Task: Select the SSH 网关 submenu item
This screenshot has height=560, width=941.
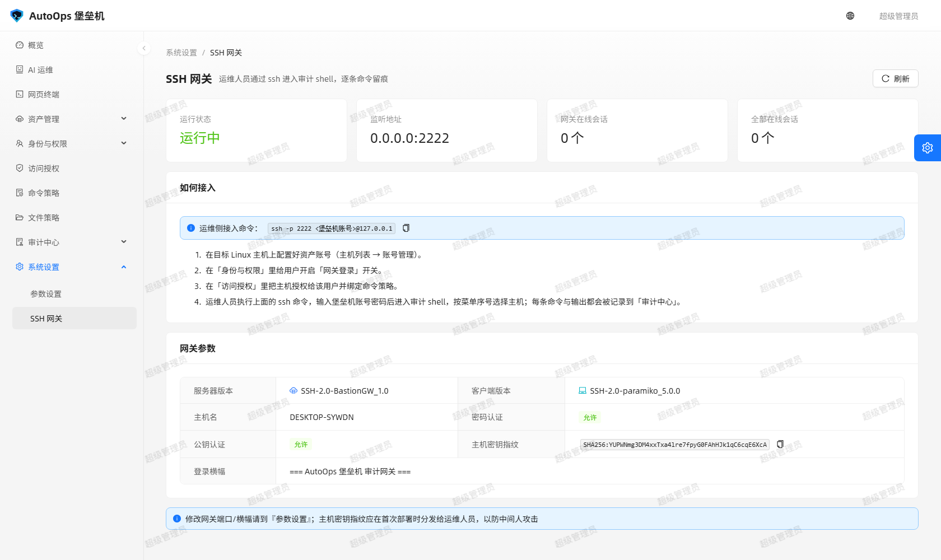Action: (x=74, y=318)
